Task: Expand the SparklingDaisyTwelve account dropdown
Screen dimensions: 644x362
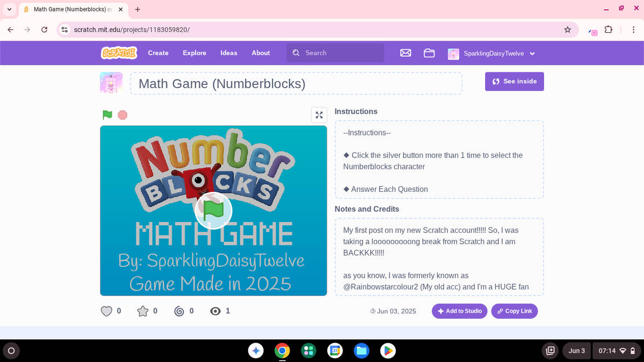Action: click(532, 54)
